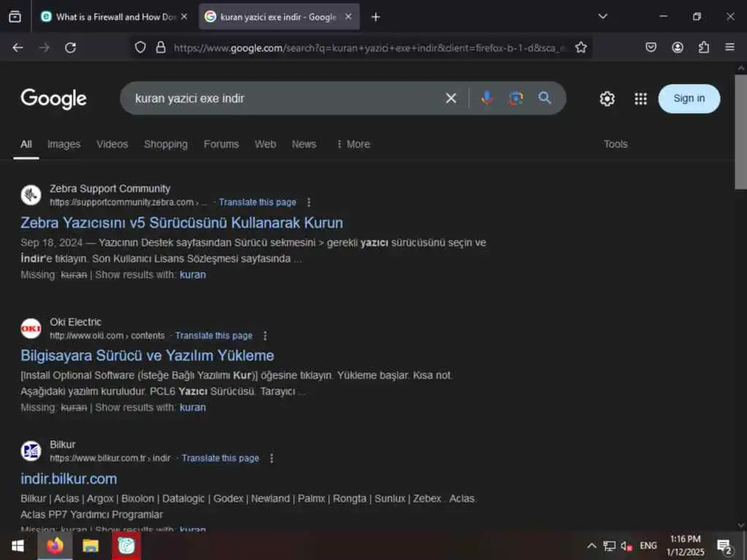Image resolution: width=747 pixels, height=560 pixels.
Task: Switch to Shopping results
Action: (166, 144)
